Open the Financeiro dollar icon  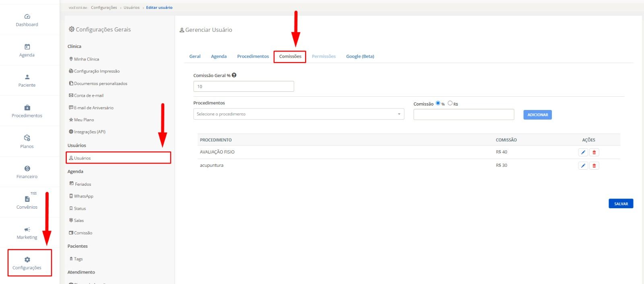pos(27,168)
